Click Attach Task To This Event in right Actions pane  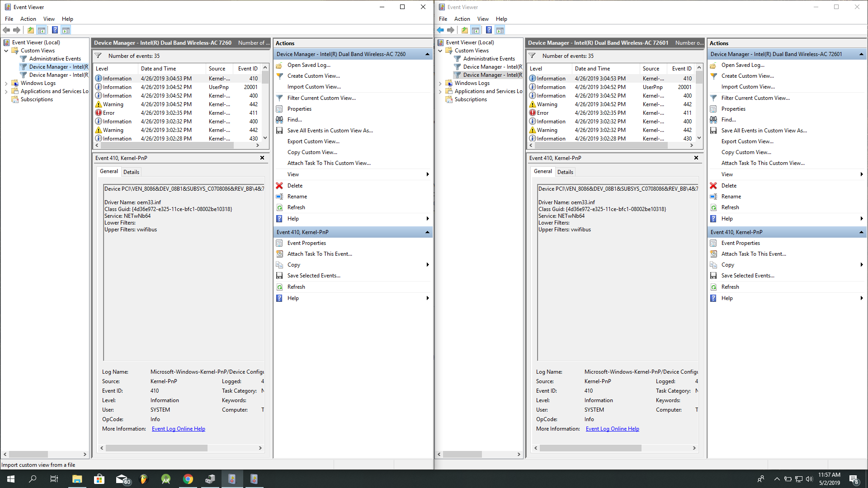tap(754, 254)
